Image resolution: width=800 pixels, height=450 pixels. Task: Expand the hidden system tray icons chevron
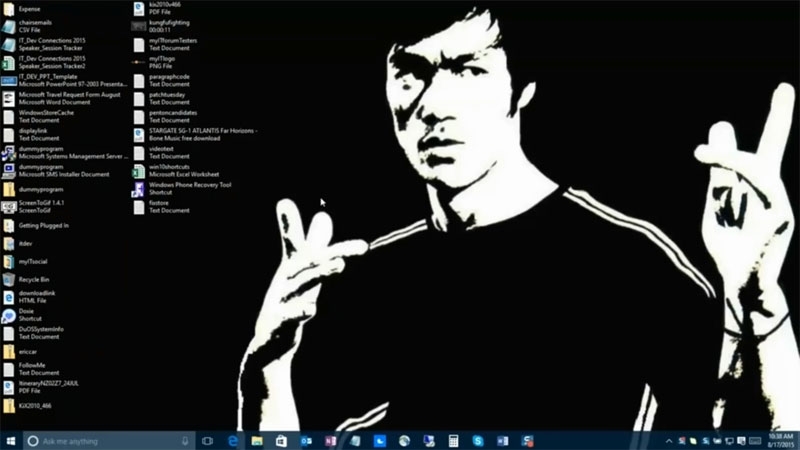(669, 441)
